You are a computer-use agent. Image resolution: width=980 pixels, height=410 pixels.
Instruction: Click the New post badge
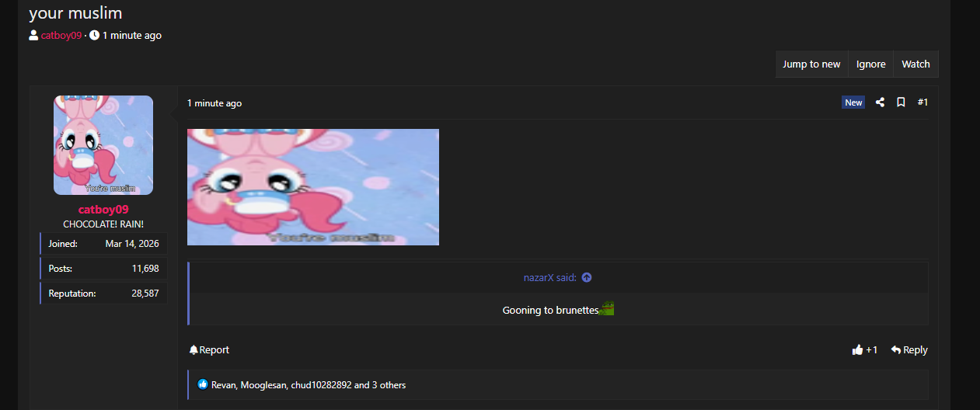[853, 102]
